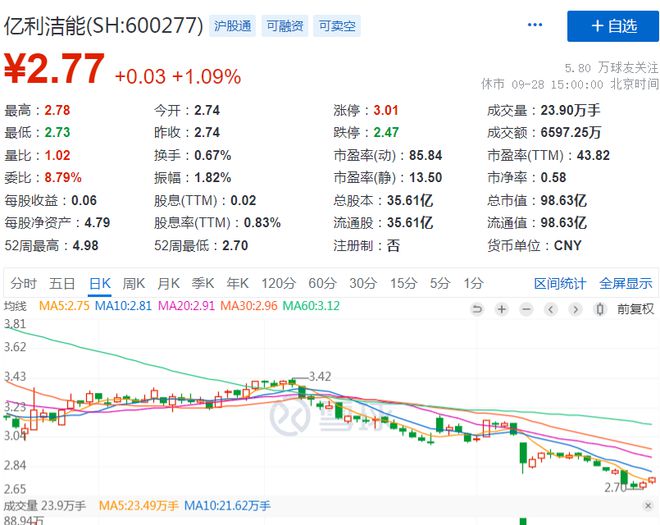Image resolution: width=660 pixels, height=525 pixels.
Task: Switch to 五日 chart tab
Action: point(62,283)
